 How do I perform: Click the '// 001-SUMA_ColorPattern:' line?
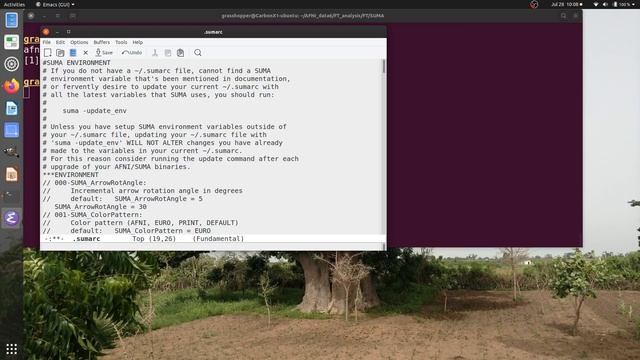(x=92, y=215)
